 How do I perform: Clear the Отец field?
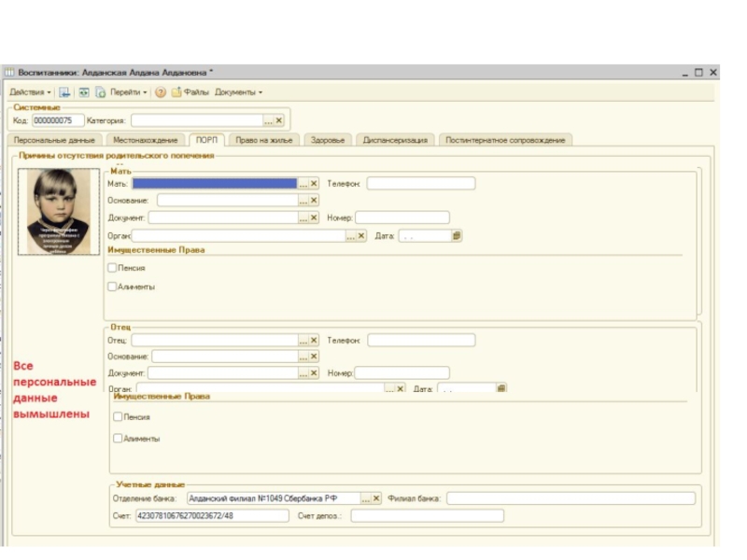click(314, 341)
